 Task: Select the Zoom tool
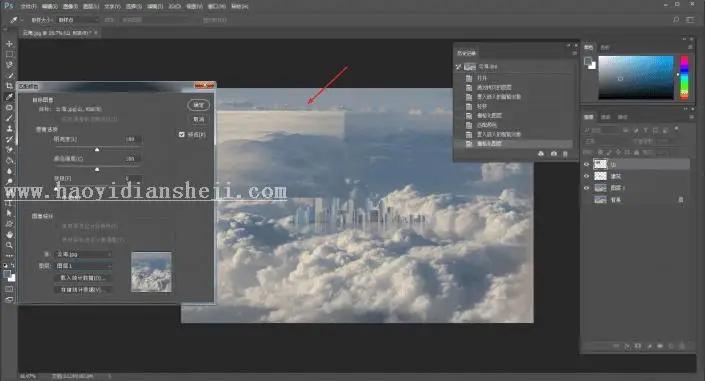[x=9, y=245]
